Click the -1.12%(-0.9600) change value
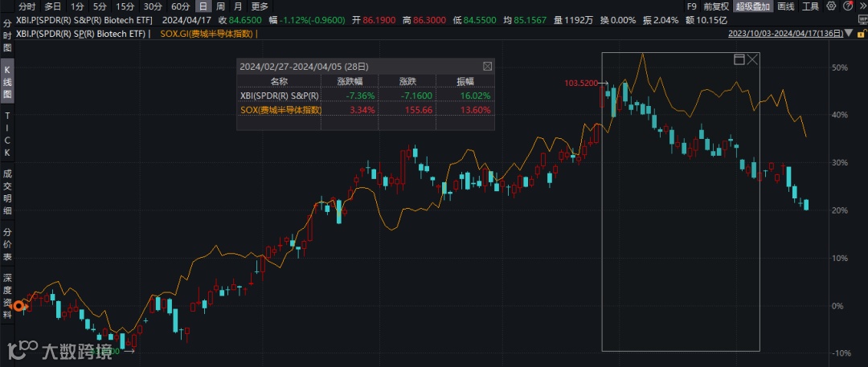The width and height of the screenshot is (868, 367). [313, 20]
